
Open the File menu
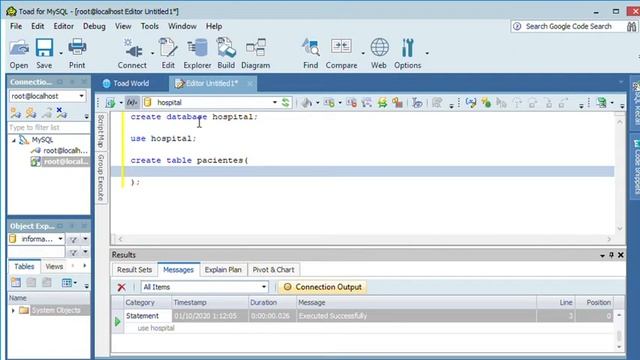(x=16, y=26)
